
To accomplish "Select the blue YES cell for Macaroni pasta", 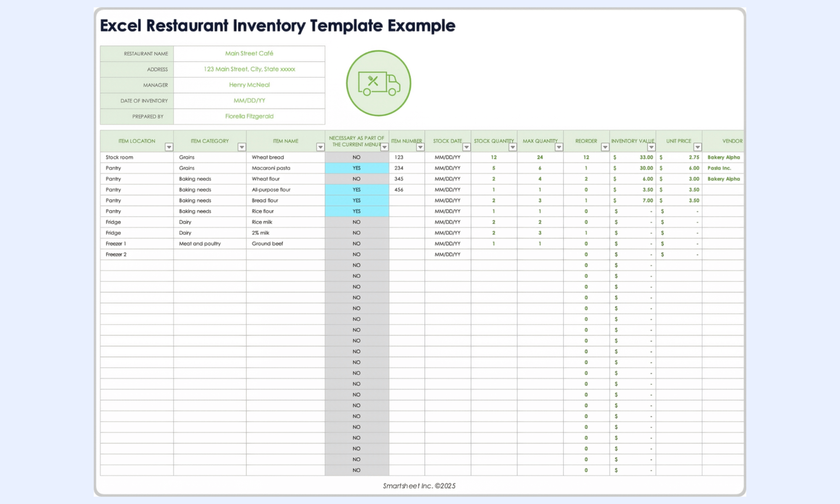I will click(x=357, y=168).
